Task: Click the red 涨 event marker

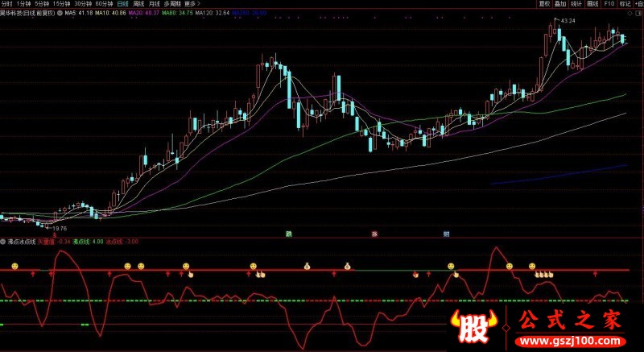Action: (x=374, y=234)
